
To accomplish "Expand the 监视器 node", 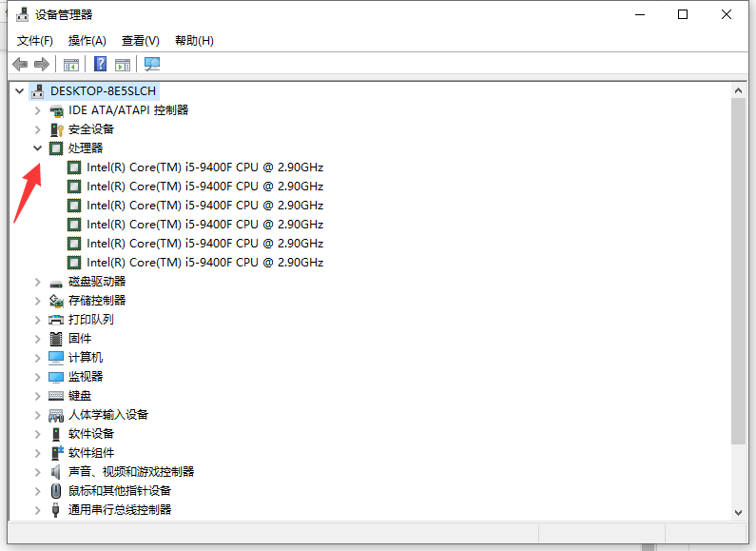I will 38,377.
